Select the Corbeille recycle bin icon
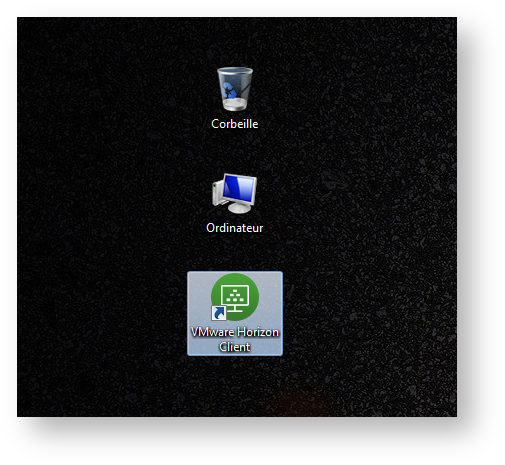505x465 pixels. 235,89
